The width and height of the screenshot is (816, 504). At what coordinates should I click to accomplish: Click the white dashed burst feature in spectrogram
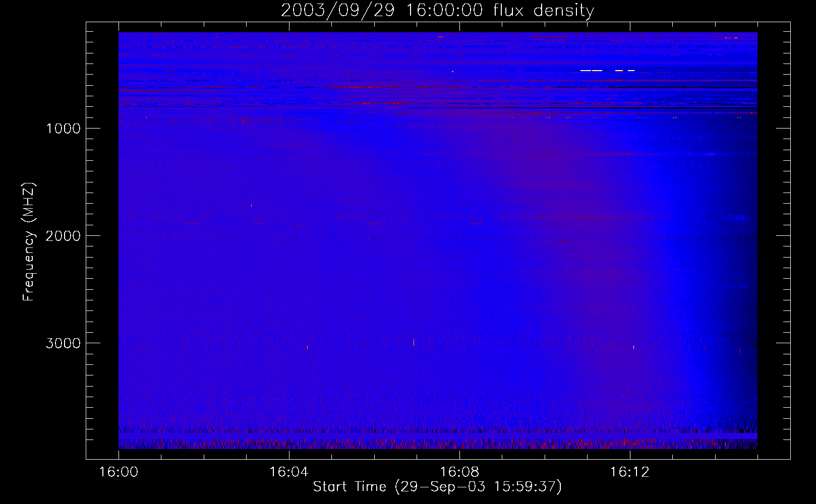[x=607, y=71]
